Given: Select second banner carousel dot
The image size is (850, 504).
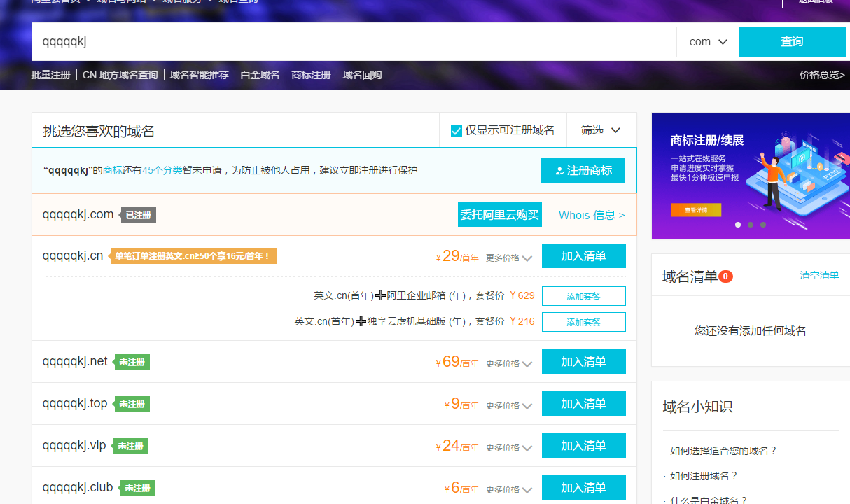Looking at the screenshot, I should click(751, 225).
